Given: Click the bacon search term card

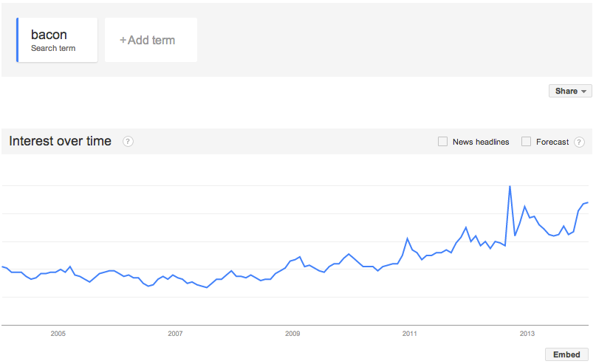Looking at the screenshot, I should click(57, 40).
